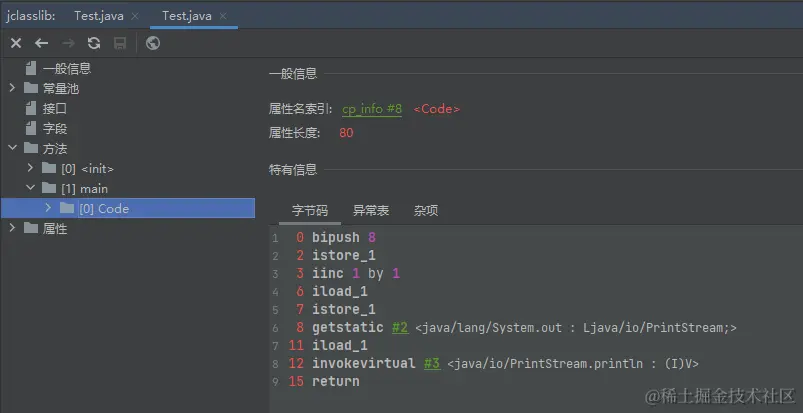Select [0] <init> method entry
The image size is (803, 413).
[88, 169]
